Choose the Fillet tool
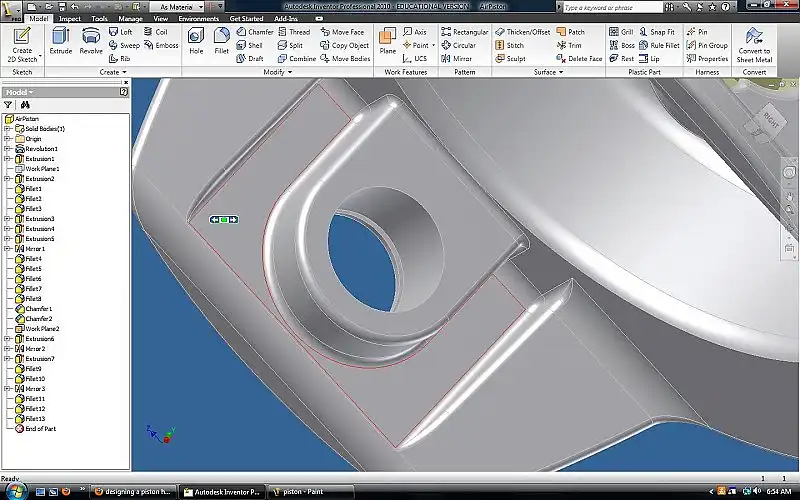This screenshot has width=800, height=500. (x=221, y=40)
